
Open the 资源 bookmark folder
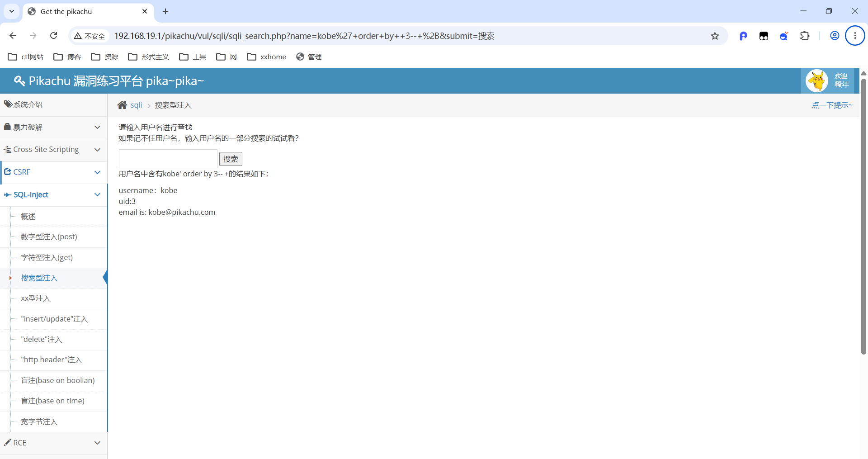[x=104, y=57]
